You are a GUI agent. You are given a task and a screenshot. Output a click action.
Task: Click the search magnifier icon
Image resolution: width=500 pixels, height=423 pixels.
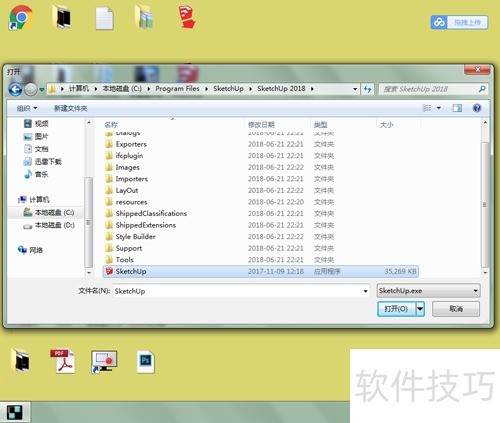[x=482, y=89]
